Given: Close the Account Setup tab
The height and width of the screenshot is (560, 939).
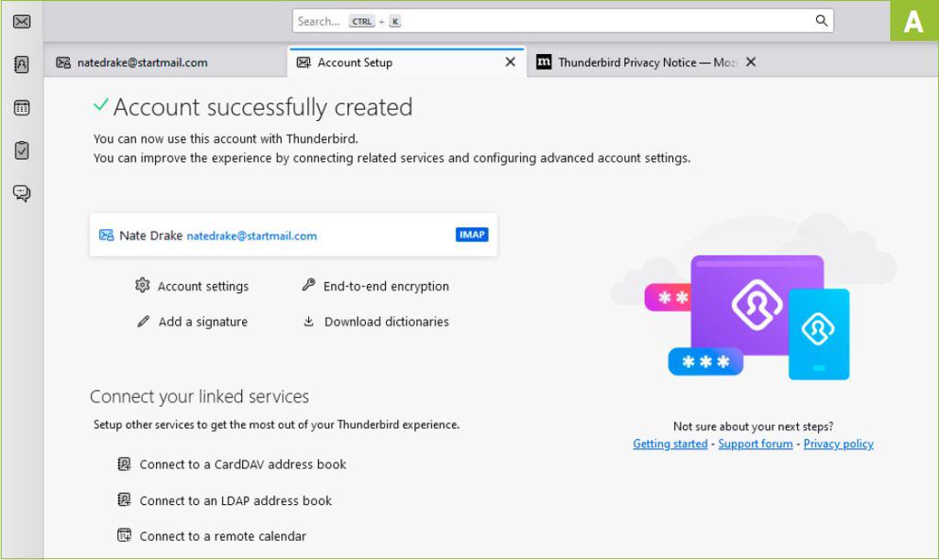Looking at the screenshot, I should click(510, 62).
